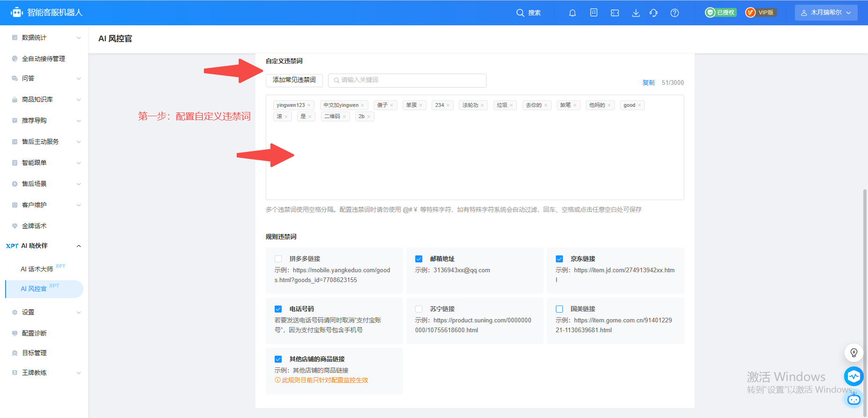The image size is (868, 418).
Task: Open 全自动接待管理 in sidebar
Action: (44, 59)
